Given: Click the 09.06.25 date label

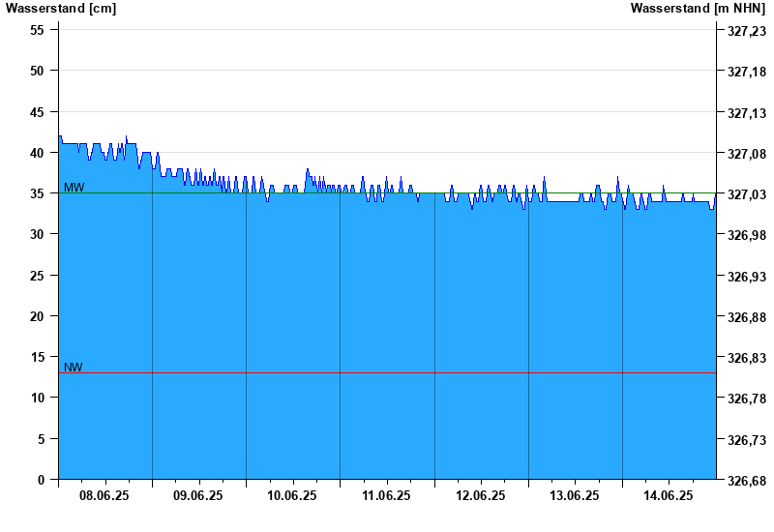Looking at the screenshot, I should point(198,495).
